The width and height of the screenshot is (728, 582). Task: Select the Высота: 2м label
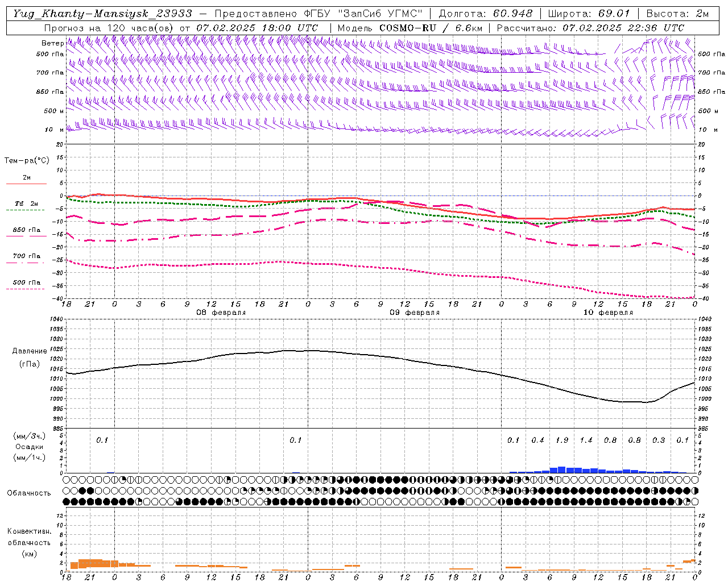tap(677, 14)
